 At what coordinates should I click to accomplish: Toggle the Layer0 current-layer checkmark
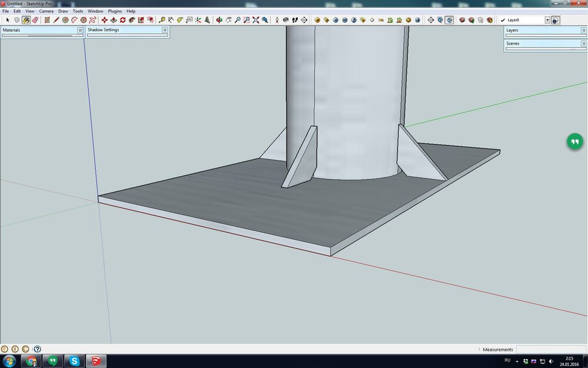coord(503,20)
